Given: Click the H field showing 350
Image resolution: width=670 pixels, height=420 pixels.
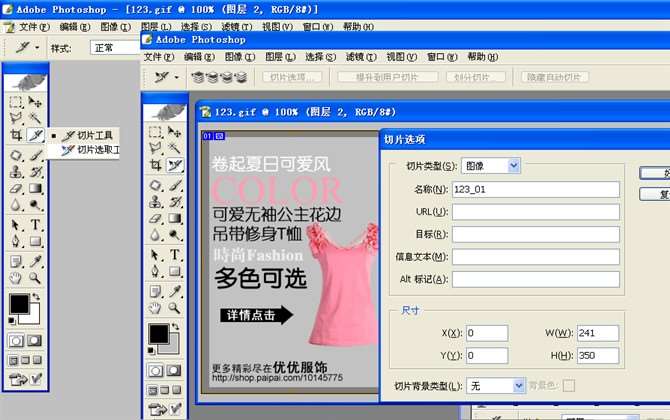Looking at the screenshot, I should pyautogui.click(x=598, y=355).
